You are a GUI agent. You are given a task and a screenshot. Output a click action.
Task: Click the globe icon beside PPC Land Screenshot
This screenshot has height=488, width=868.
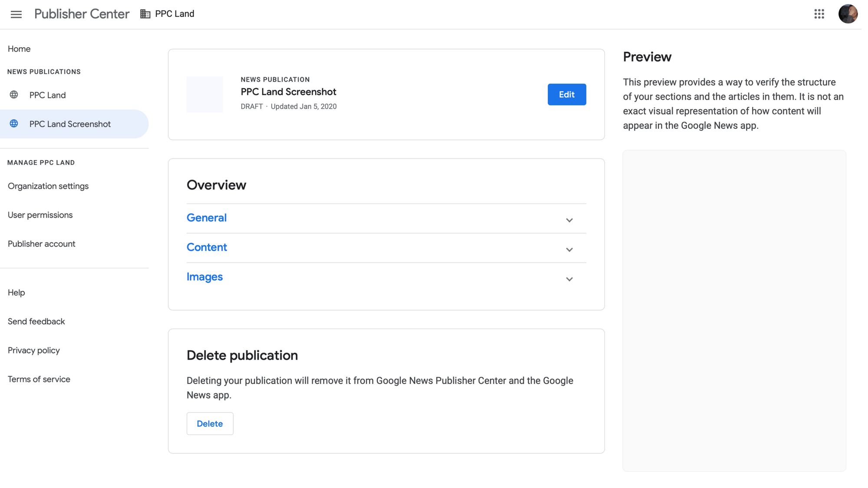click(14, 124)
